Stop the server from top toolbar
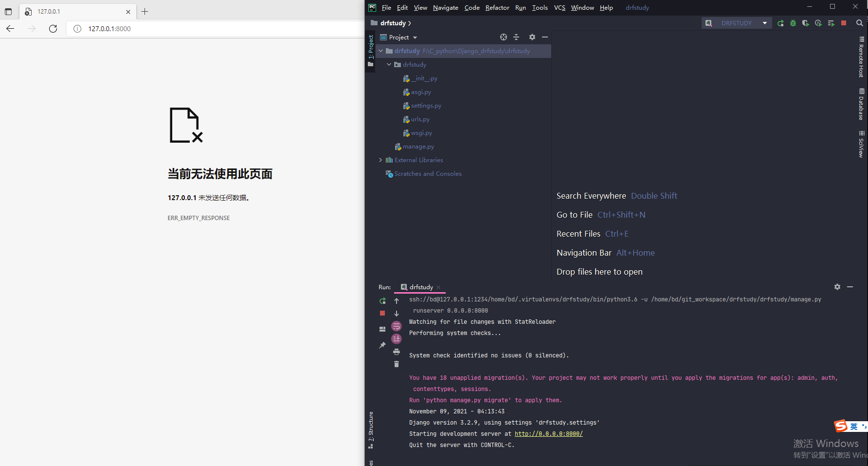The height and width of the screenshot is (466, 868). (x=844, y=23)
